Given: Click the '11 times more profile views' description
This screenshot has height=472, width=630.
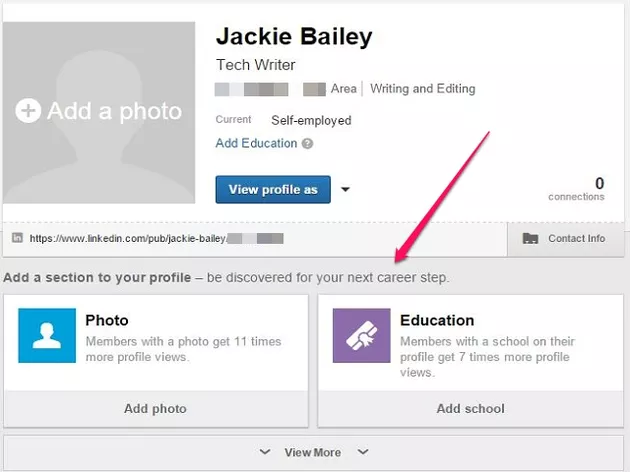Looking at the screenshot, I should pos(183,349).
